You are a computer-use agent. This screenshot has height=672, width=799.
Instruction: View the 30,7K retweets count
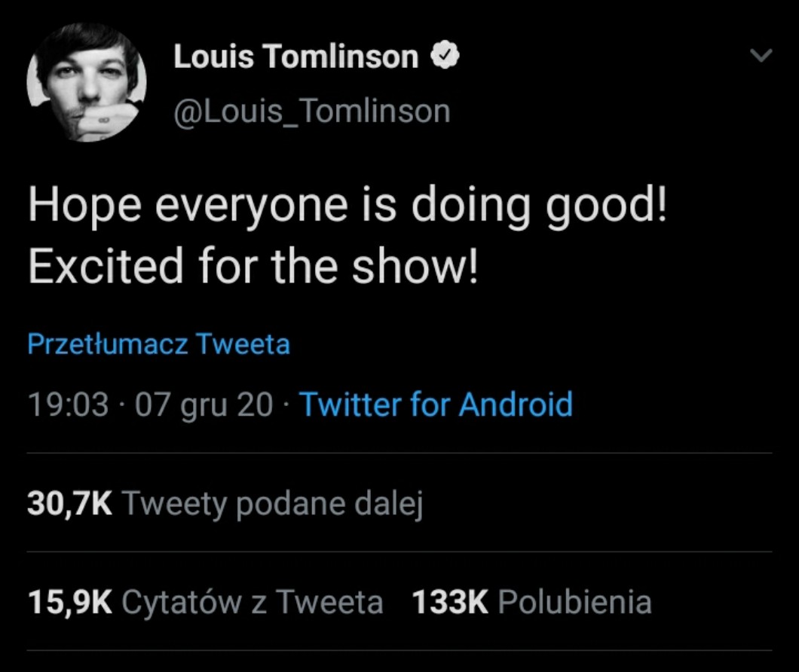click(x=69, y=504)
